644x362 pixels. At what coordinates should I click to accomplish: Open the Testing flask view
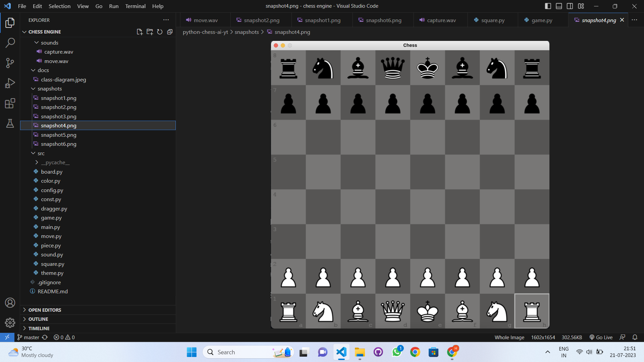coord(10,123)
